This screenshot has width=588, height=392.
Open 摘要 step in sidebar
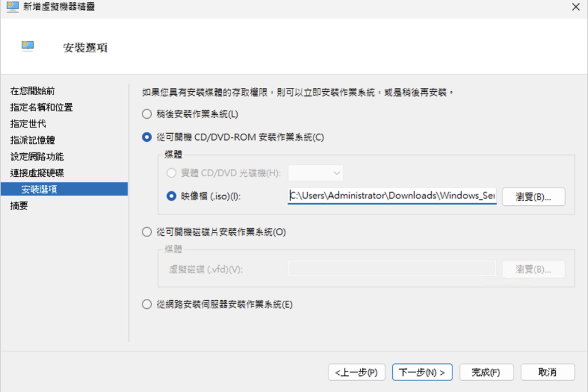tap(19, 205)
